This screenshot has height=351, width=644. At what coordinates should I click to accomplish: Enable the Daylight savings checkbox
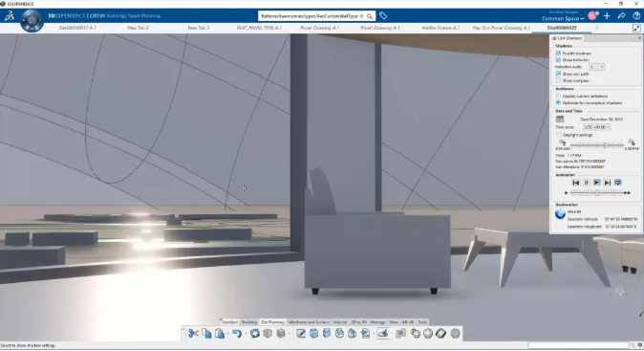tap(559, 135)
